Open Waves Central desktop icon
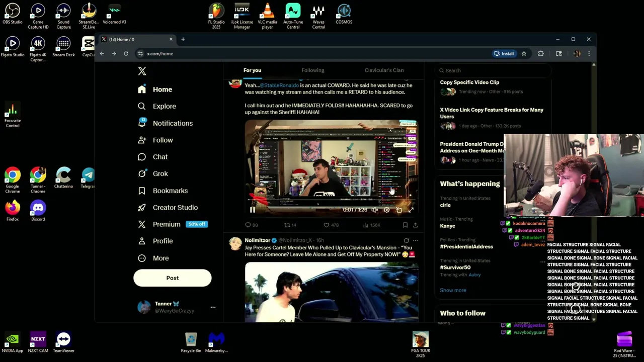 click(x=318, y=16)
